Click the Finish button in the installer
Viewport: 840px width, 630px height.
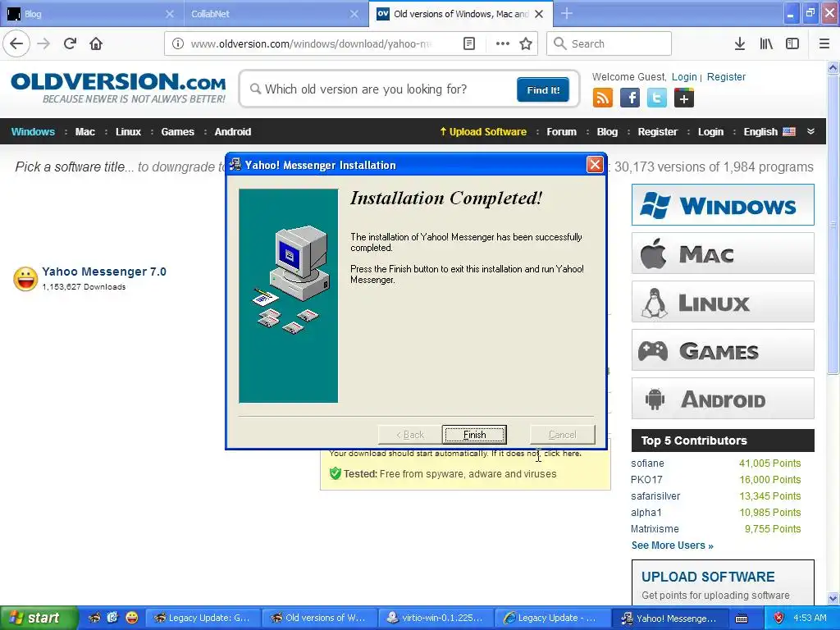tap(474, 435)
